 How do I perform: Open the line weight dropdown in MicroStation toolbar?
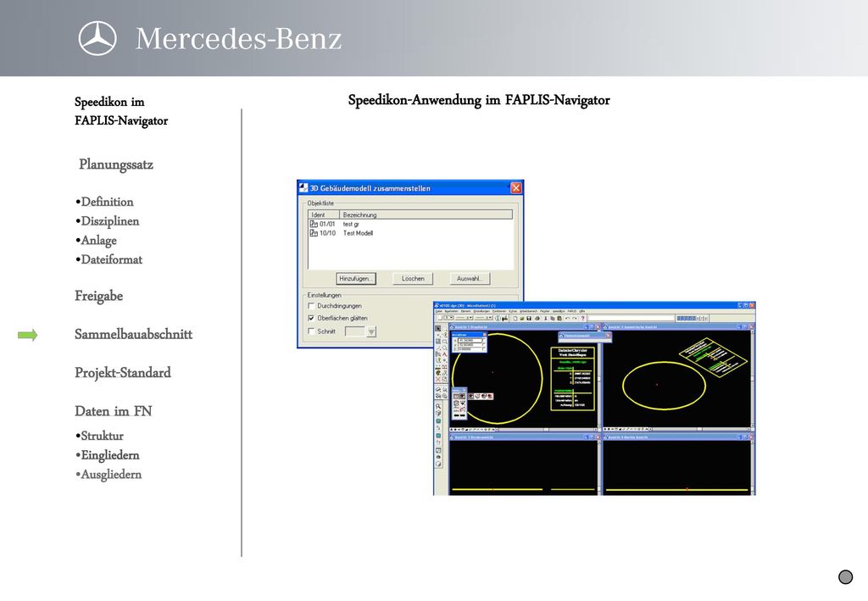483,318
